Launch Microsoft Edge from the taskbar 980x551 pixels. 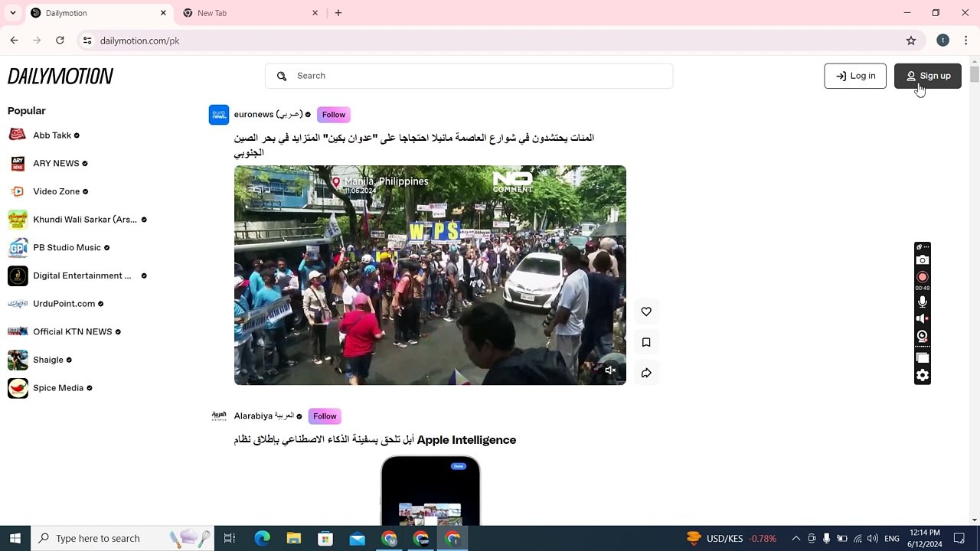(x=262, y=538)
